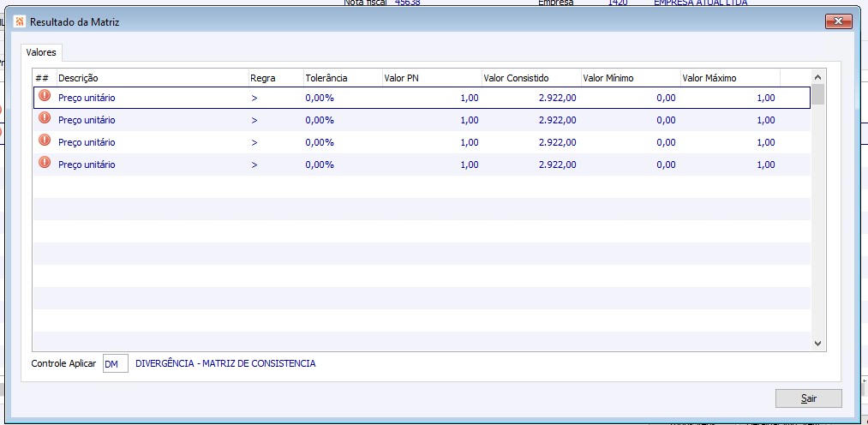Click the Resultado da Matriz title icon
This screenshot has width=868, height=425.
click(20, 22)
